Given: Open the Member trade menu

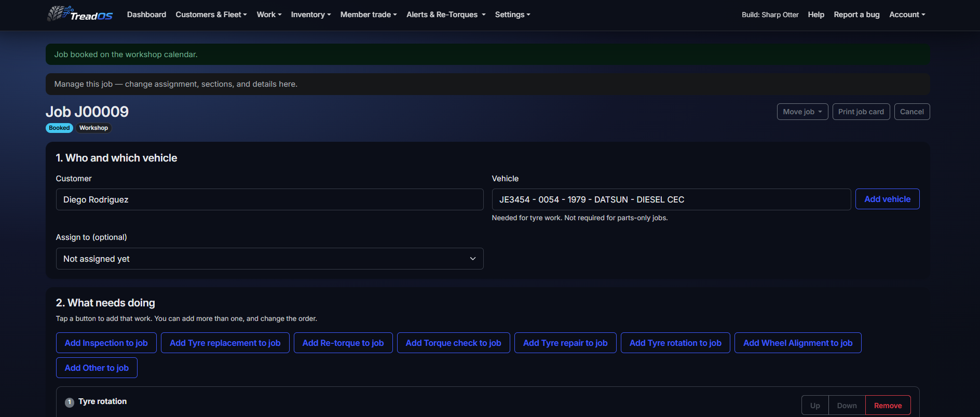Looking at the screenshot, I should click(x=369, y=15).
